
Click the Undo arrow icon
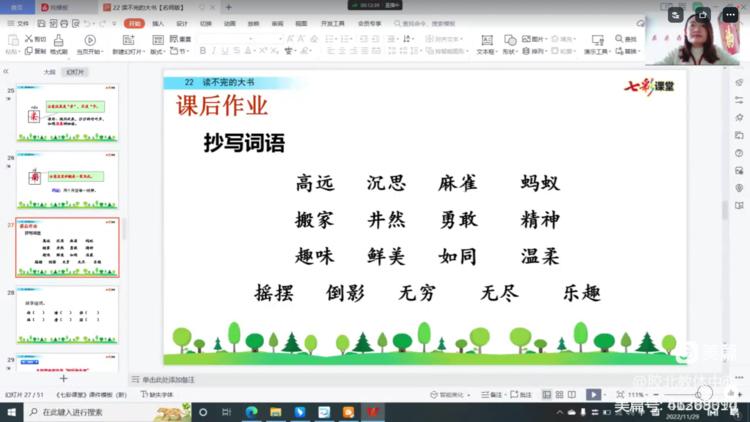(87, 23)
